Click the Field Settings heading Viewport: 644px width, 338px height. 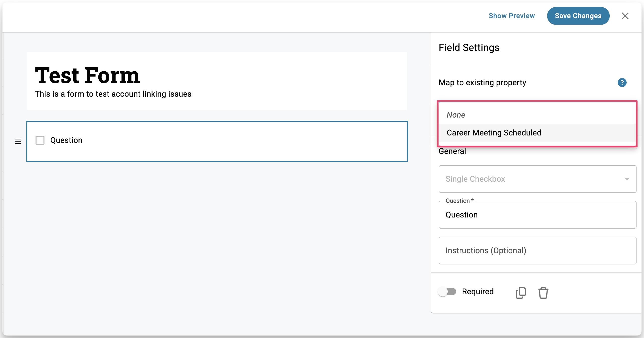pyautogui.click(x=469, y=47)
